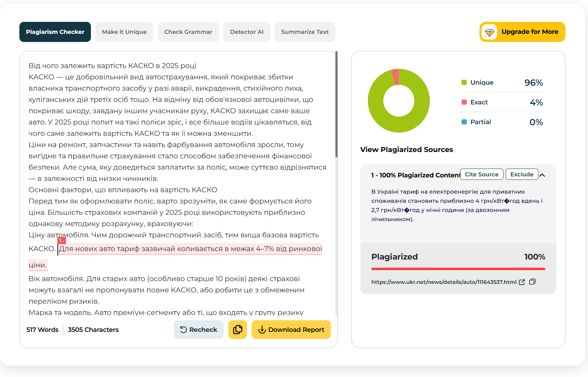This screenshot has width=588, height=377.
Task: Collapse the plagiarized source card chevron
Action: (x=542, y=175)
